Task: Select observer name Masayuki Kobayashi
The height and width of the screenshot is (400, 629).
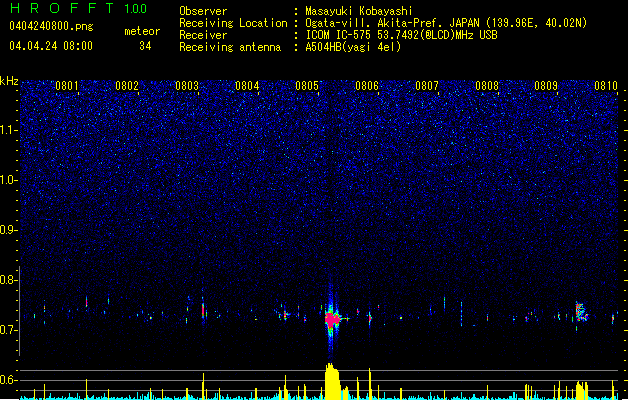Action: [x=359, y=11]
